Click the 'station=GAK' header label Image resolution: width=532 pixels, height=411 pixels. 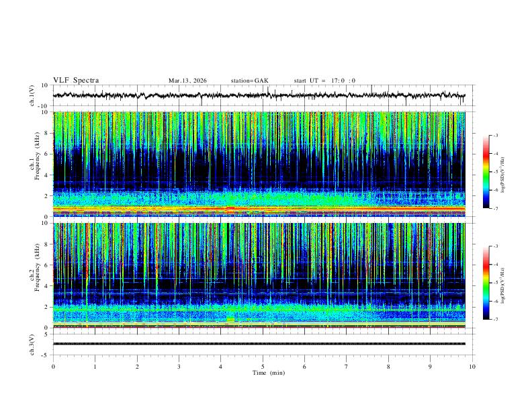pyautogui.click(x=249, y=81)
